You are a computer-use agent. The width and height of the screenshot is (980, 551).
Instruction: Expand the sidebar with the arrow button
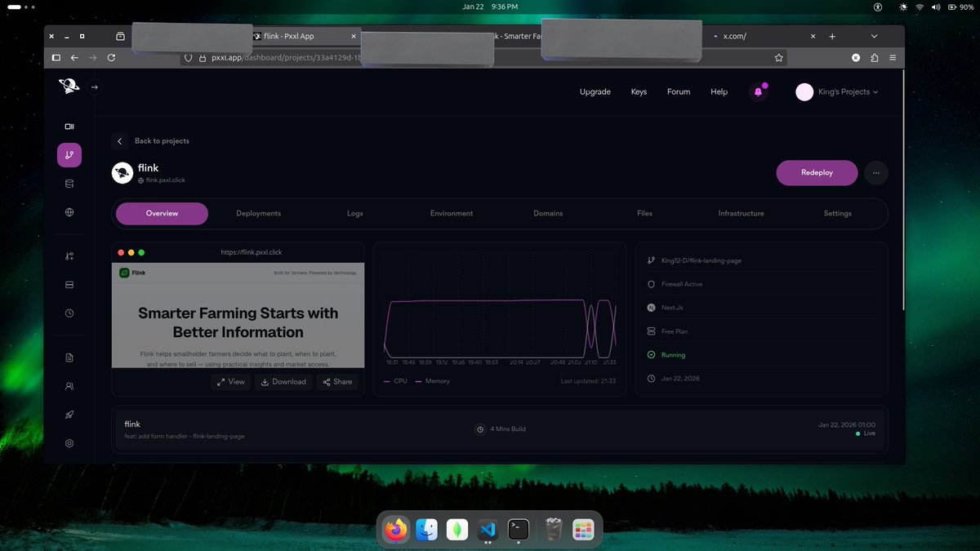(94, 87)
